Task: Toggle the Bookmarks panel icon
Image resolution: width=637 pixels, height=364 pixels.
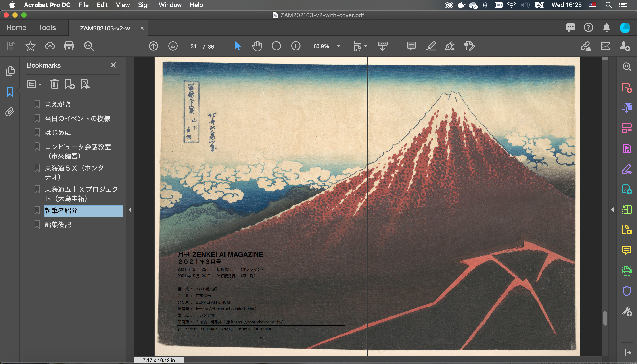Action: click(x=10, y=92)
